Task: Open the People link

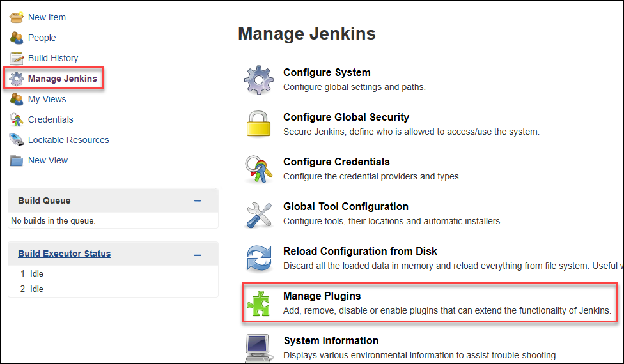Action: pos(42,38)
